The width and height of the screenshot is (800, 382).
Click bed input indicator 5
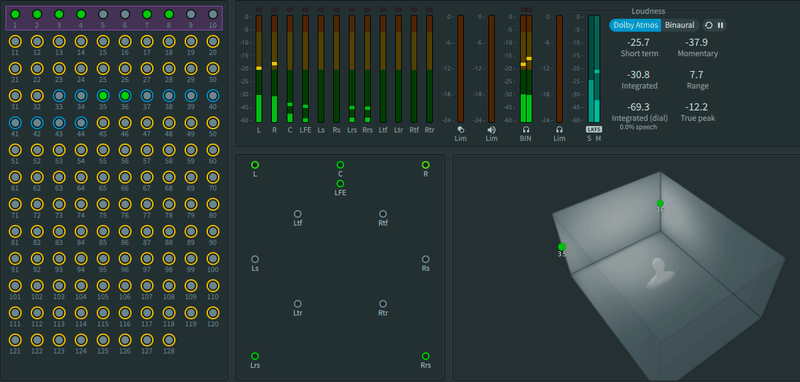point(103,14)
